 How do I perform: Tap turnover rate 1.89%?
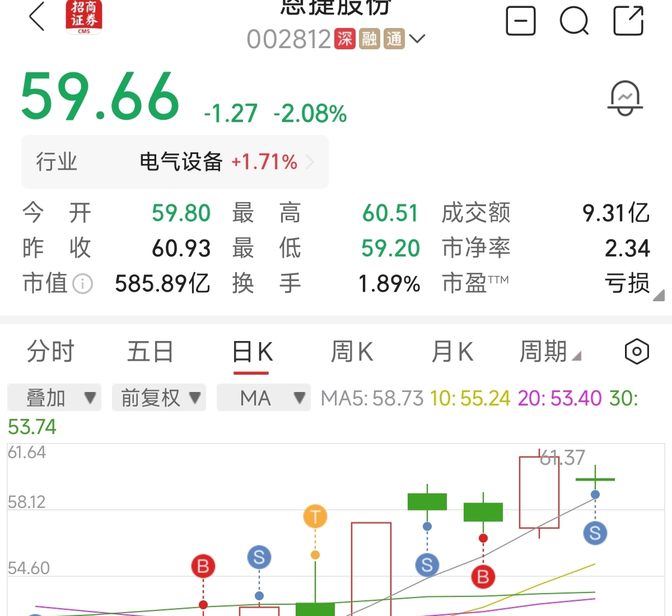pos(389,284)
